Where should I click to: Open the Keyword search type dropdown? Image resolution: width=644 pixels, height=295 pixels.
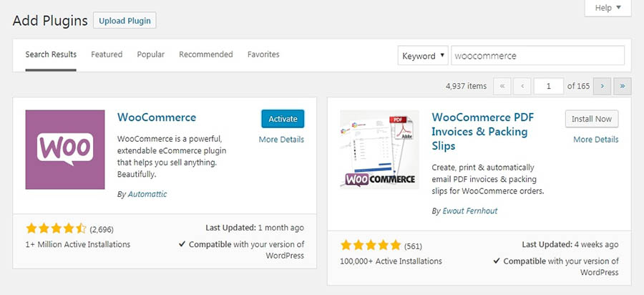(423, 55)
